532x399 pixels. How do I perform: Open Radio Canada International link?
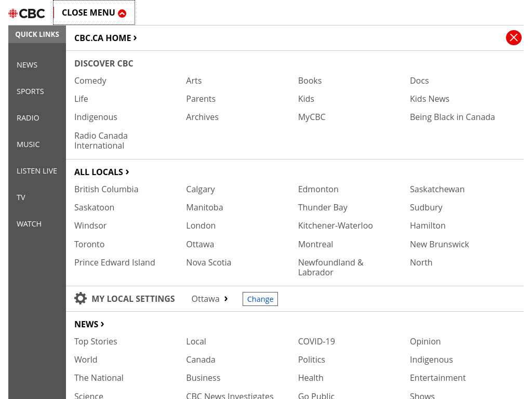pos(101,140)
